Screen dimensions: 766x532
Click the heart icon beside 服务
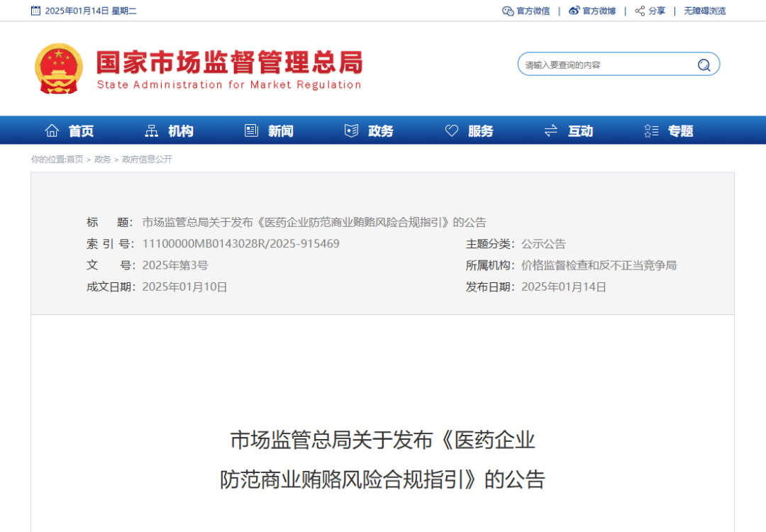coord(451,131)
